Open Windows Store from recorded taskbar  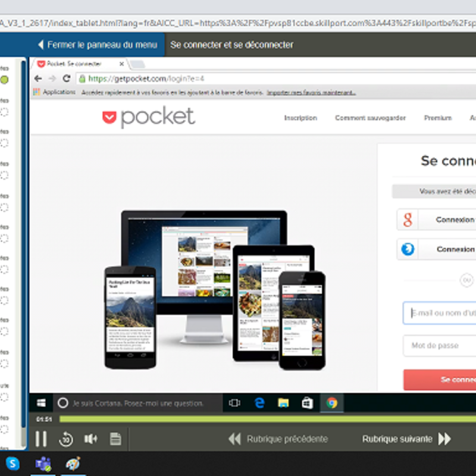[307, 403]
